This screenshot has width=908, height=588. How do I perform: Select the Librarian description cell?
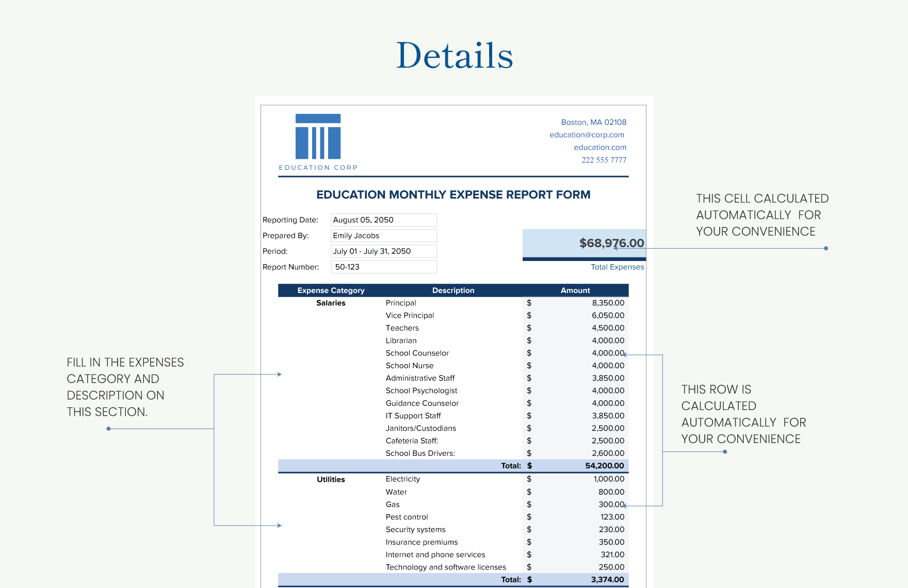tap(401, 340)
